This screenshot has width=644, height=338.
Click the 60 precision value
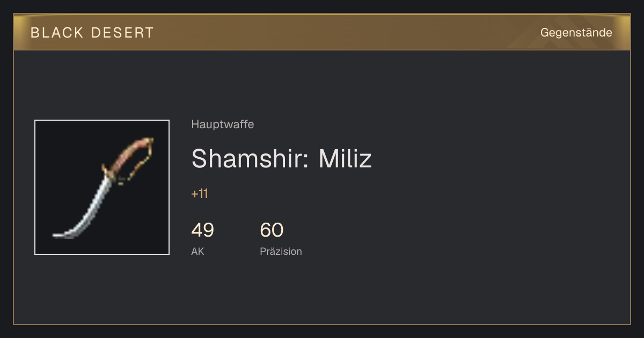pyautogui.click(x=272, y=230)
